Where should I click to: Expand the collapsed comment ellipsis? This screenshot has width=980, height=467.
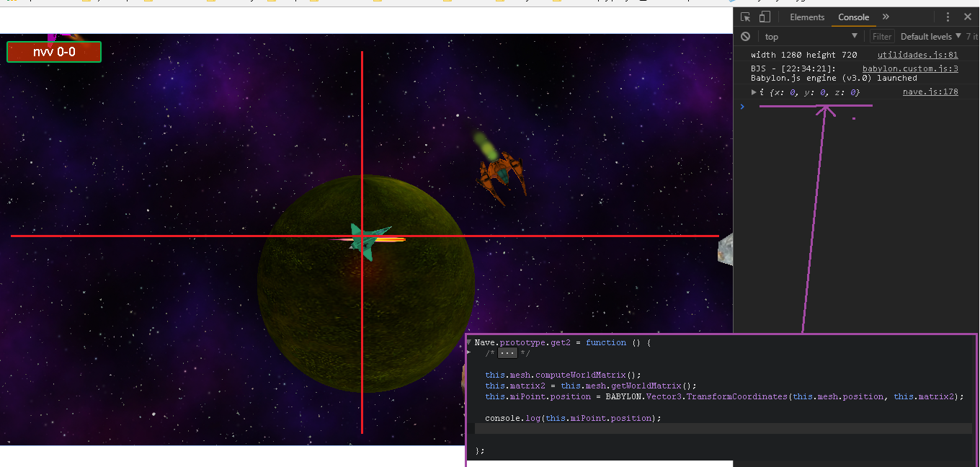508,353
